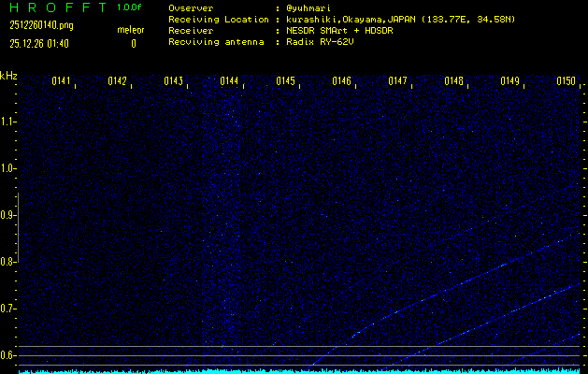The width and height of the screenshot is (588, 374).
Task: Click the kHz axis unit label
Action: click(8, 76)
